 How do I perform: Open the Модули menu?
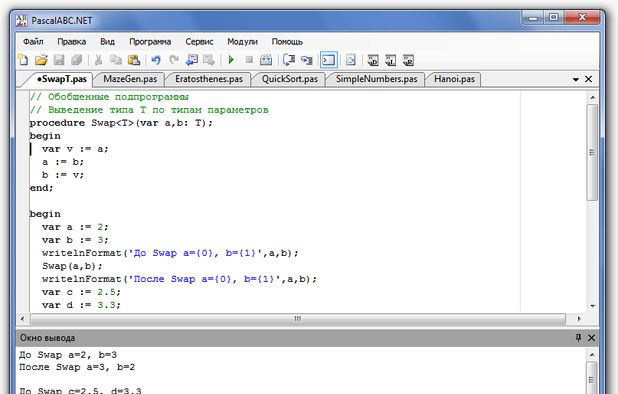point(242,41)
